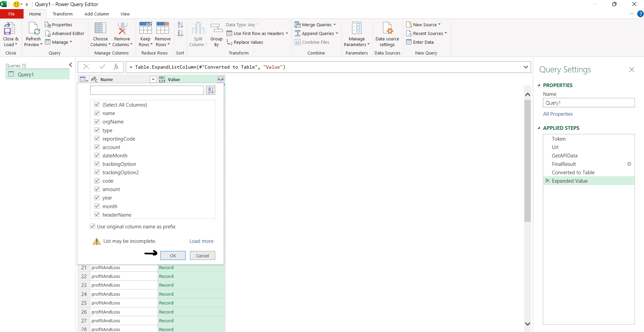Open the Advanced Editor
This screenshot has width=644, height=332.
click(x=65, y=33)
